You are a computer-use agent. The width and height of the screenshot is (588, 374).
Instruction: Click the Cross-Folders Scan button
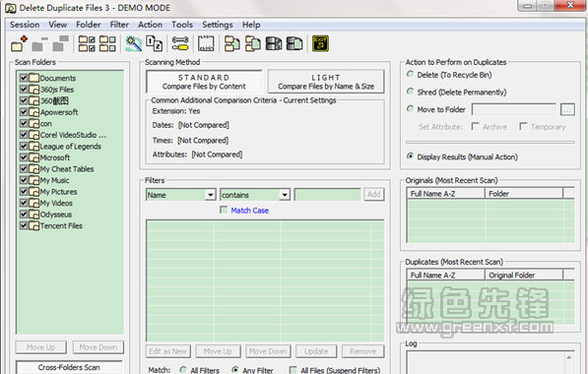(69, 367)
